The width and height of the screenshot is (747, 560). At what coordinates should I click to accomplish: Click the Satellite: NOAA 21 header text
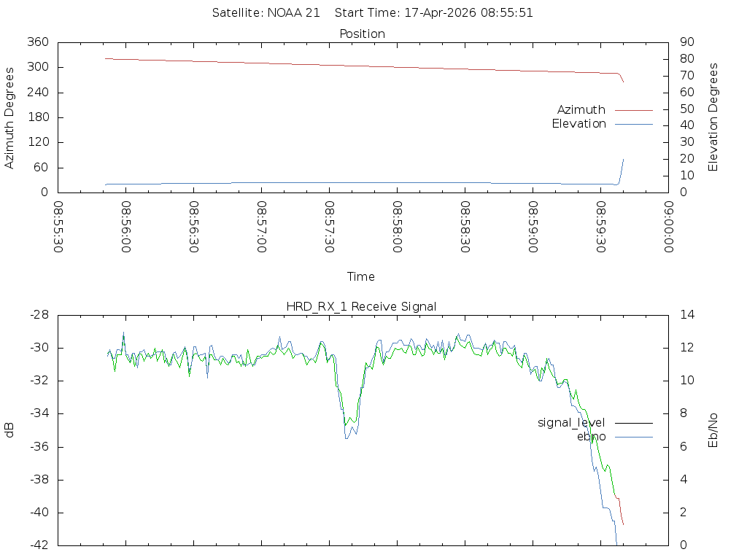[x=266, y=13]
